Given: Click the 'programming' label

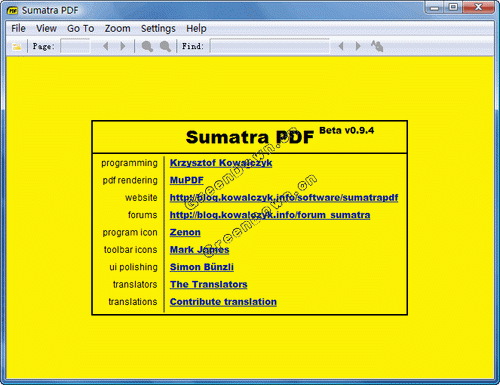Looking at the screenshot, I should click(129, 163).
